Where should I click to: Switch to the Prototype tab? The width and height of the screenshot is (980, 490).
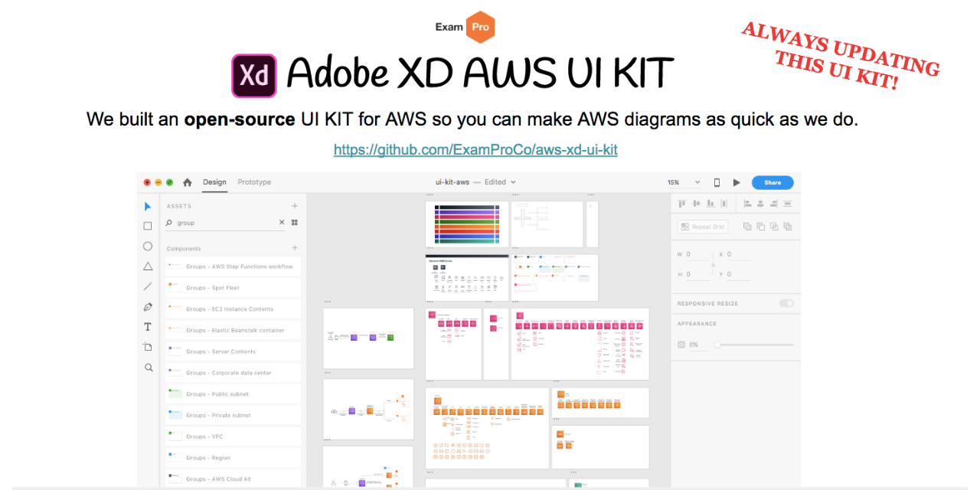click(253, 182)
